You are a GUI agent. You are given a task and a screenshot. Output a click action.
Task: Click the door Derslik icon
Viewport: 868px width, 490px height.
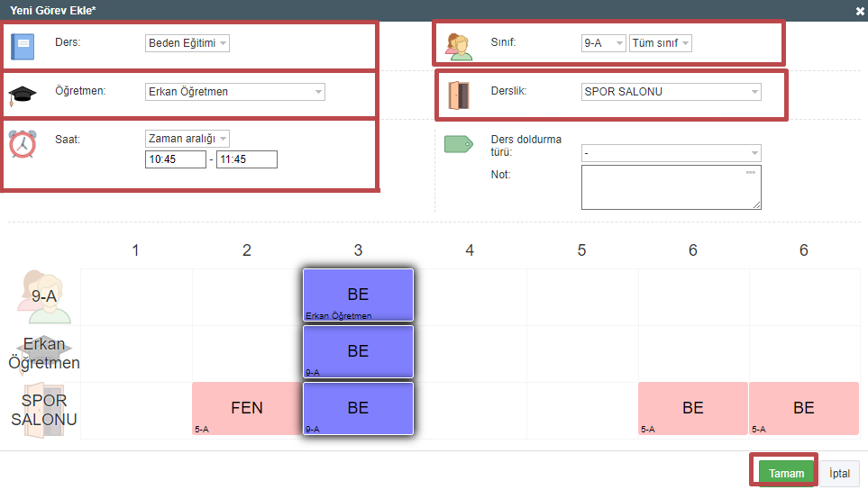tap(459, 95)
